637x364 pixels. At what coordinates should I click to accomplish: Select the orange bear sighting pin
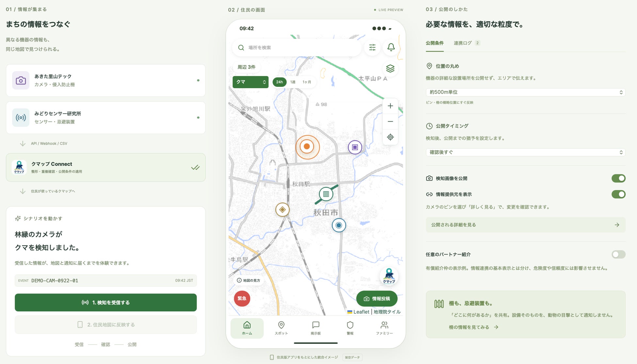[x=307, y=147]
